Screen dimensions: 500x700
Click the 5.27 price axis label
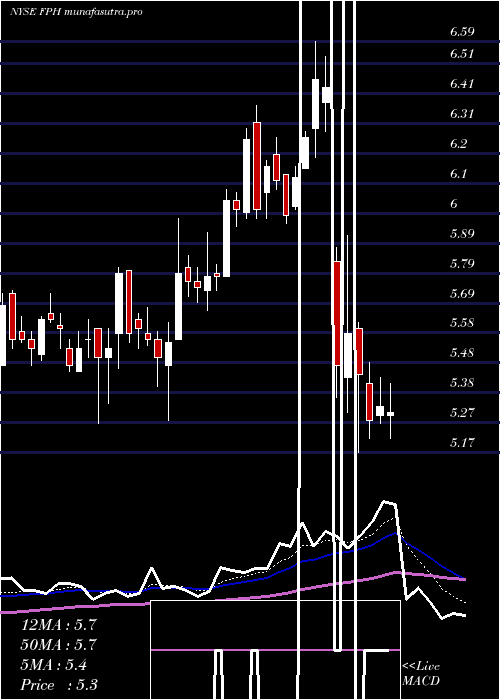pos(462,412)
